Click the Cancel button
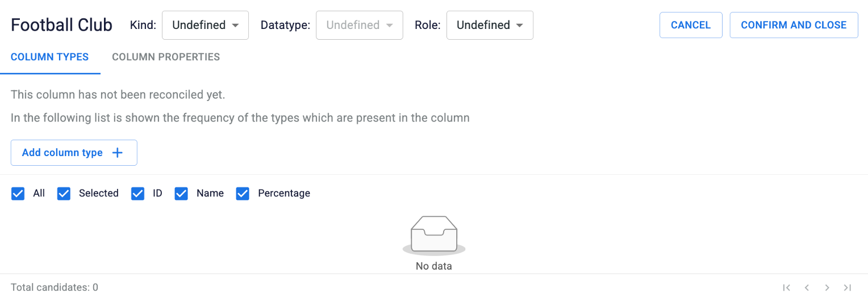This screenshot has height=302, width=868. tap(691, 25)
